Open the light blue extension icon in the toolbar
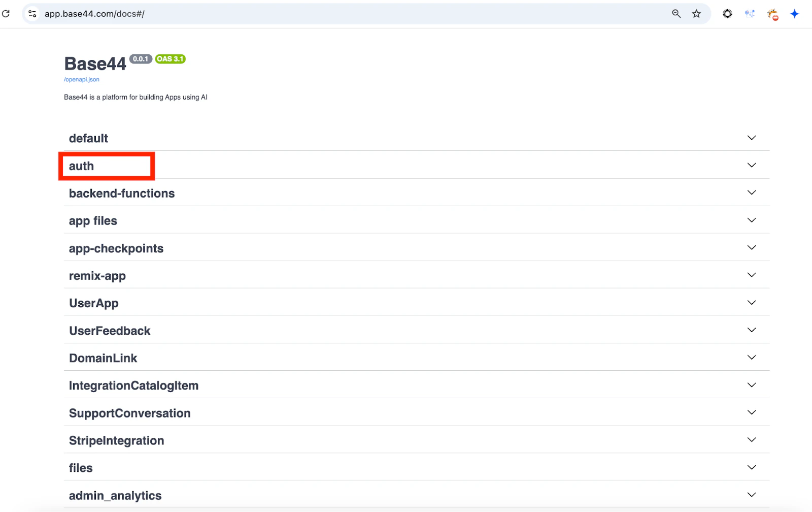Screen dimensions: 812x512 click(x=750, y=14)
